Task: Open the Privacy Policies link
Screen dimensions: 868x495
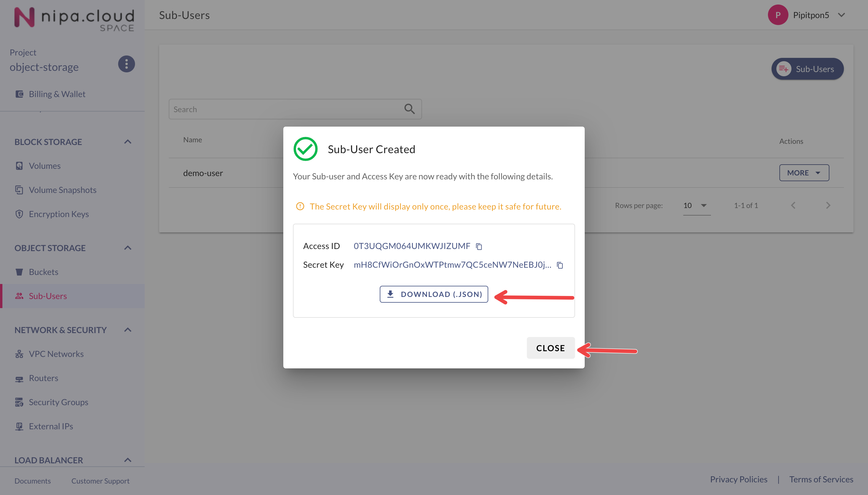Action: tap(738, 479)
